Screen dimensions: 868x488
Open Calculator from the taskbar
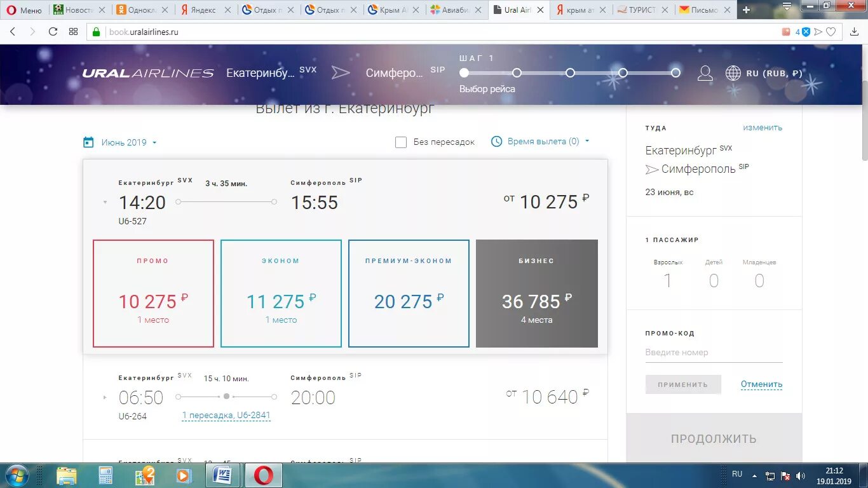click(x=105, y=475)
